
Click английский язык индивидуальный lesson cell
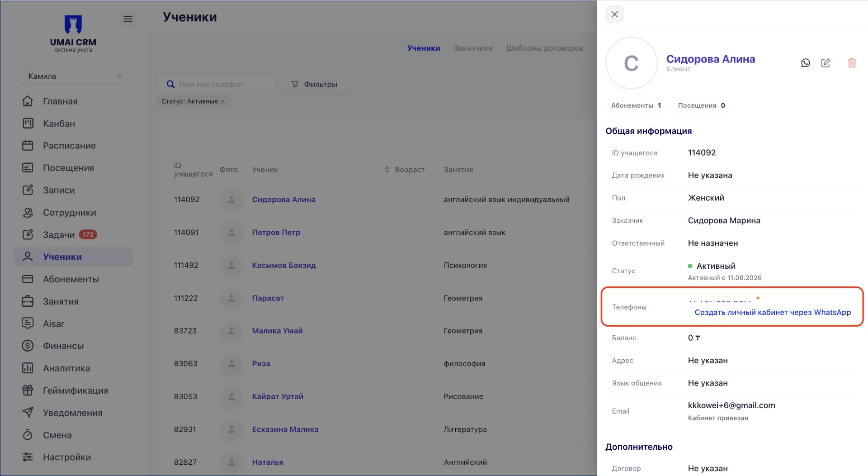coord(506,200)
